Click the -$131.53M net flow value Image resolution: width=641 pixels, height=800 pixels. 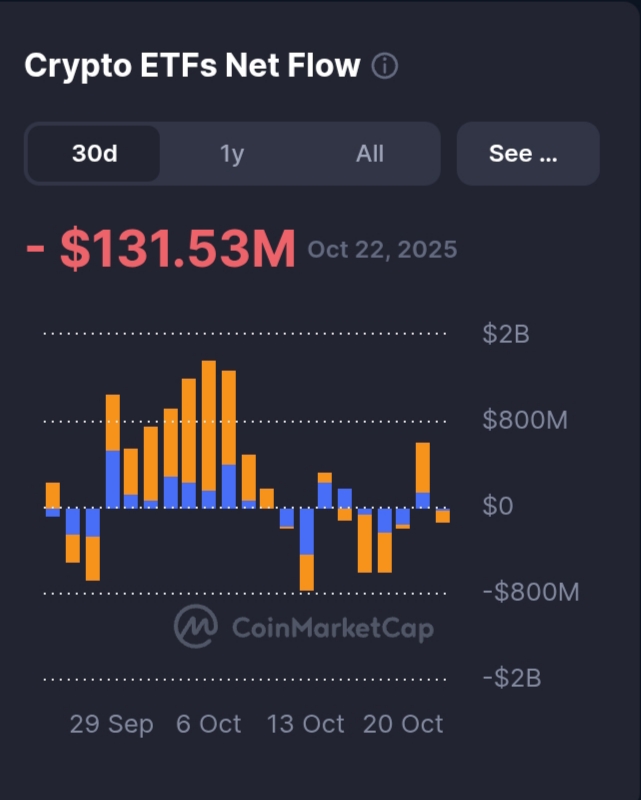161,250
